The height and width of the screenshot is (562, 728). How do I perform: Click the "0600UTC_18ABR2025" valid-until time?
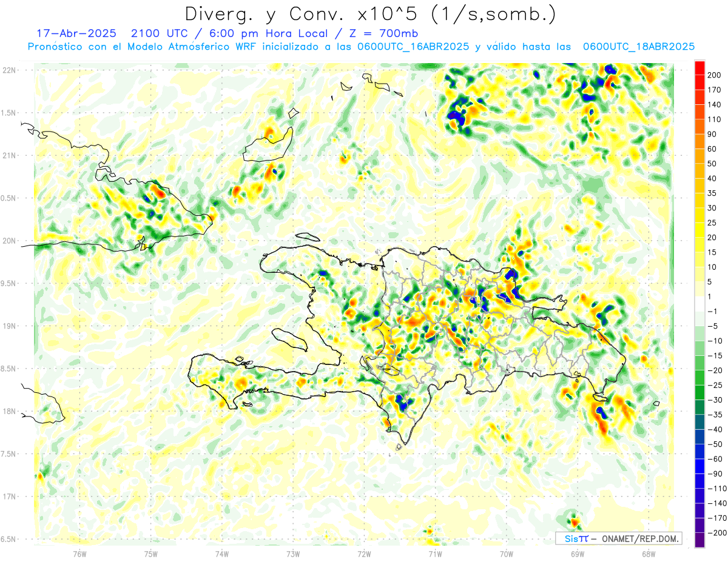coord(638,47)
